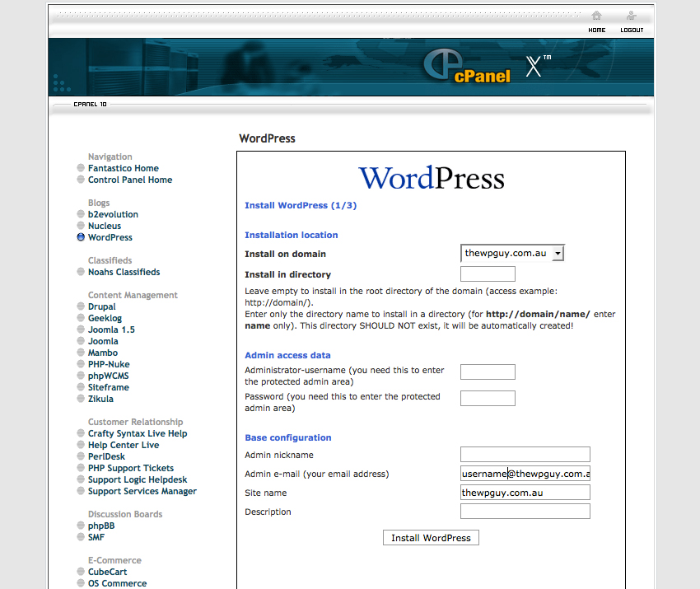Open the Zikula link
This screenshot has width=700, height=589.
(x=100, y=399)
